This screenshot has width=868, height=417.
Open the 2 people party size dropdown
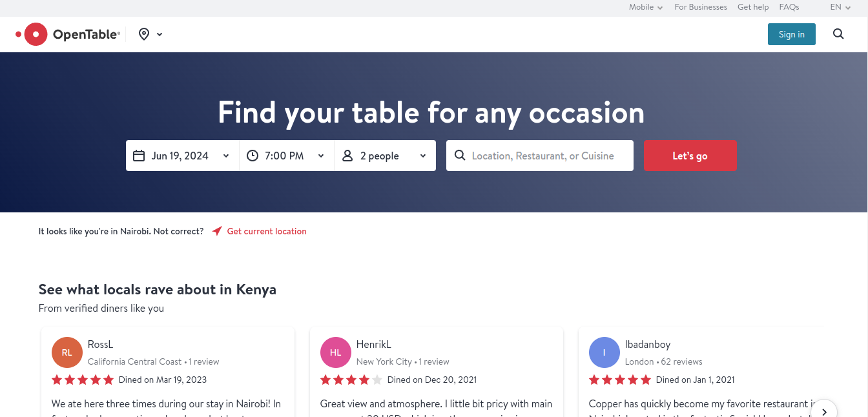(386, 156)
